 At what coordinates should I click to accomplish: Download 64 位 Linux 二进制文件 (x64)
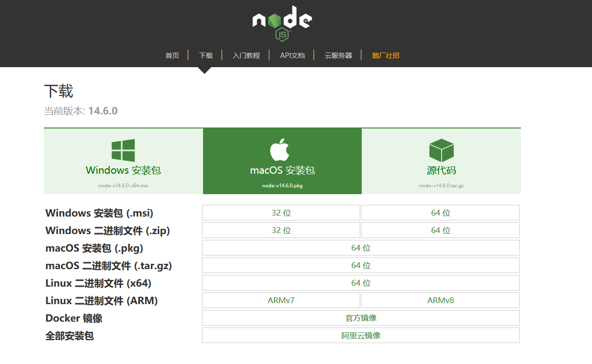(x=361, y=283)
